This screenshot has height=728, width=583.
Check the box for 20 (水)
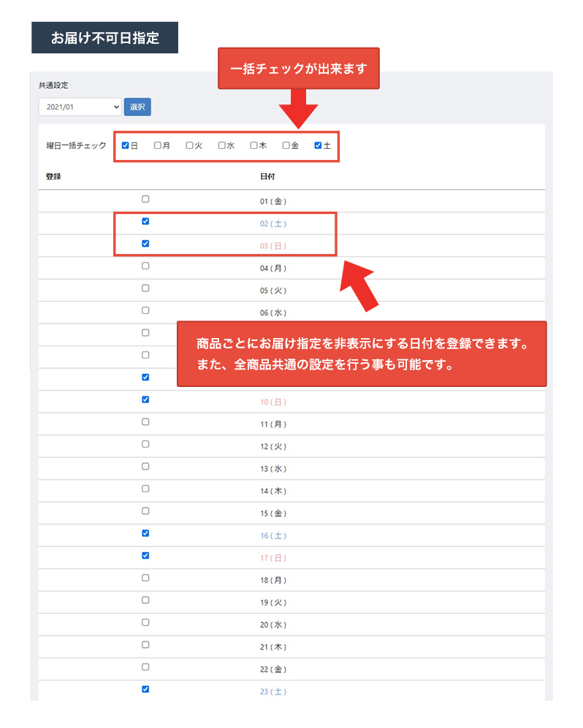[145, 622]
